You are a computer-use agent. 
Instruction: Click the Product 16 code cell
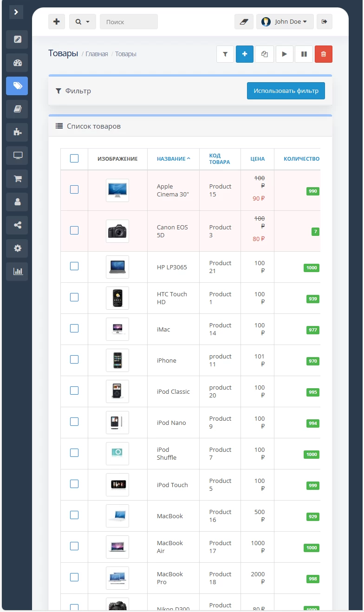pyautogui.click(x=220, y=516)
